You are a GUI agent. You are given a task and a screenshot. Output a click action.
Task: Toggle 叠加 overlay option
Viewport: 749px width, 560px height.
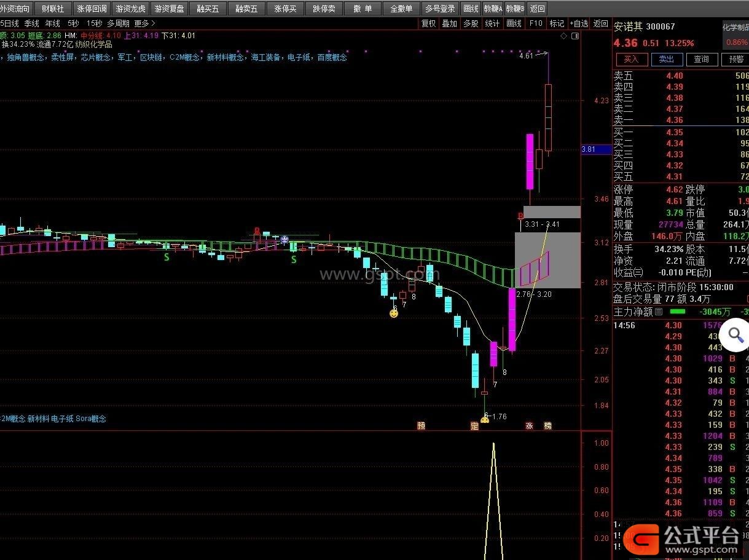coord(450,23)
